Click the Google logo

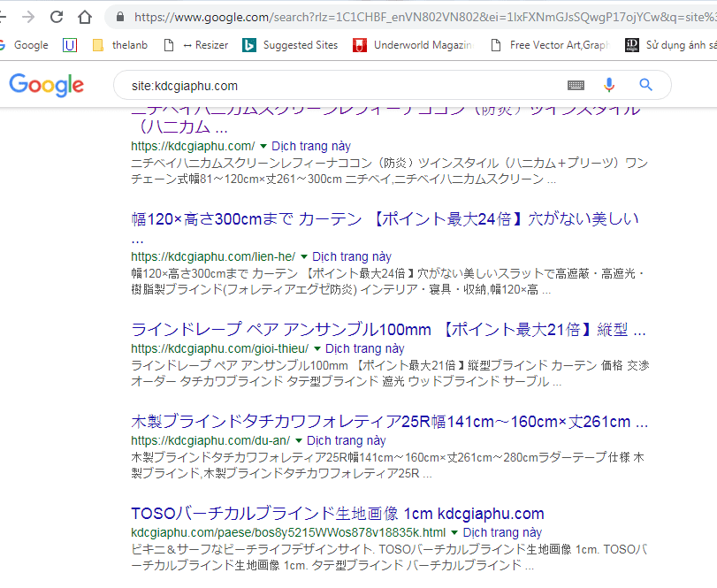click(x=46, y=85)
